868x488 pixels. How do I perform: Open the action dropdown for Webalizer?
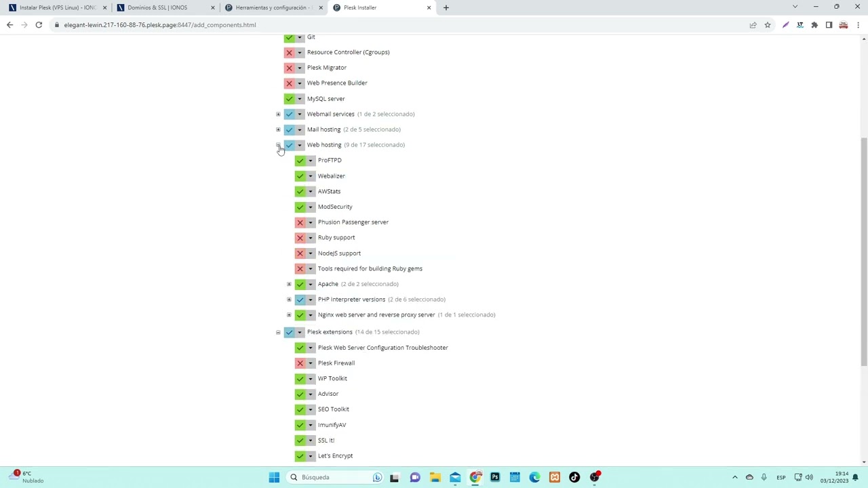point(311,176)
